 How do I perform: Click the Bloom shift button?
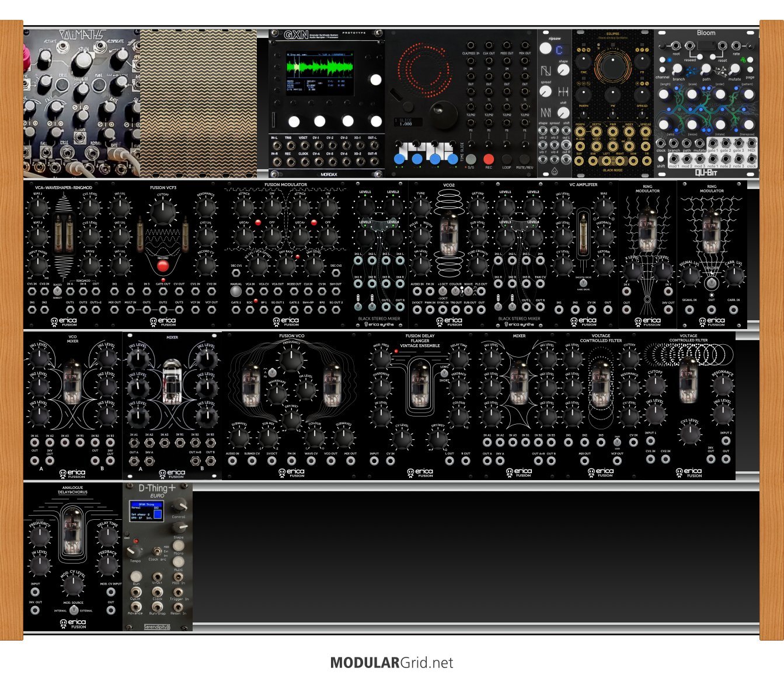coord(661,158)
